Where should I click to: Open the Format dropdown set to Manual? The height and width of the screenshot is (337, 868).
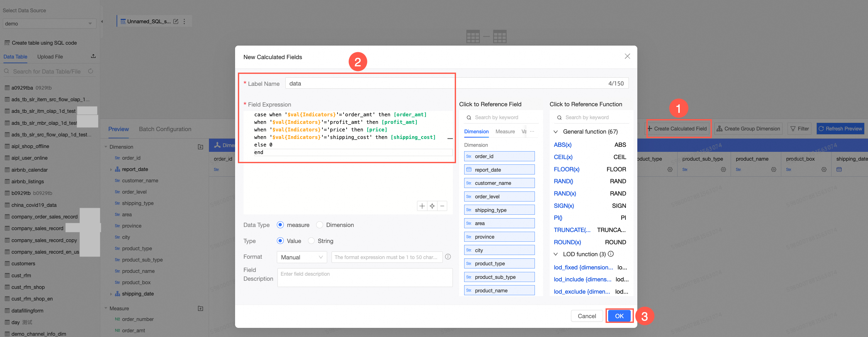[302, 257]
